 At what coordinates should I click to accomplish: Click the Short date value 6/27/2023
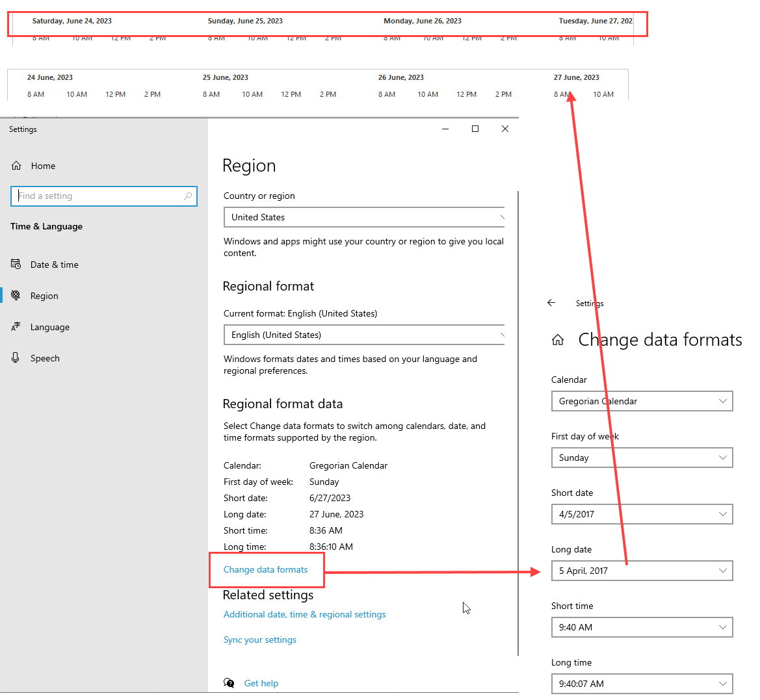[330, 498]
